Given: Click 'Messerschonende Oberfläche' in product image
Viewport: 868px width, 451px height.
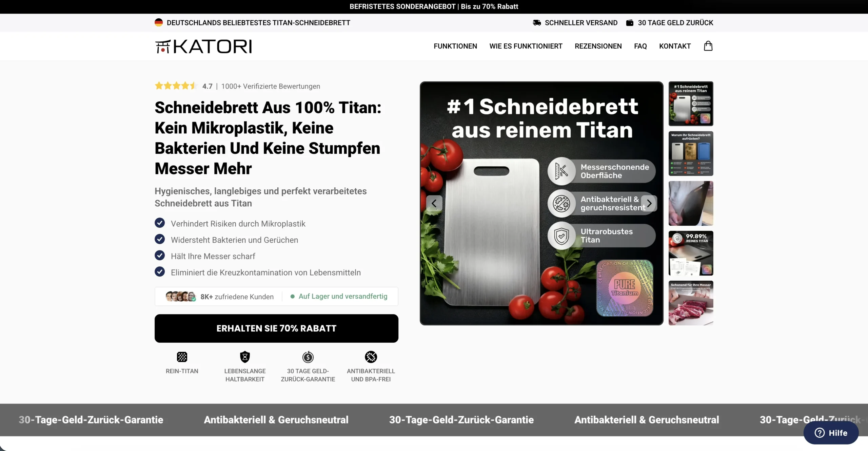Looking at the screenshot, I should [x=615, y=171].
